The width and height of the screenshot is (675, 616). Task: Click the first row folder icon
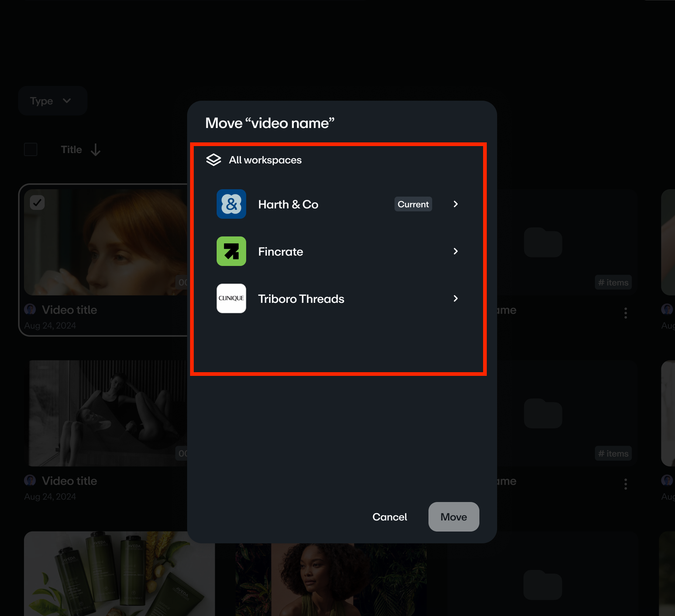point(543,242)
